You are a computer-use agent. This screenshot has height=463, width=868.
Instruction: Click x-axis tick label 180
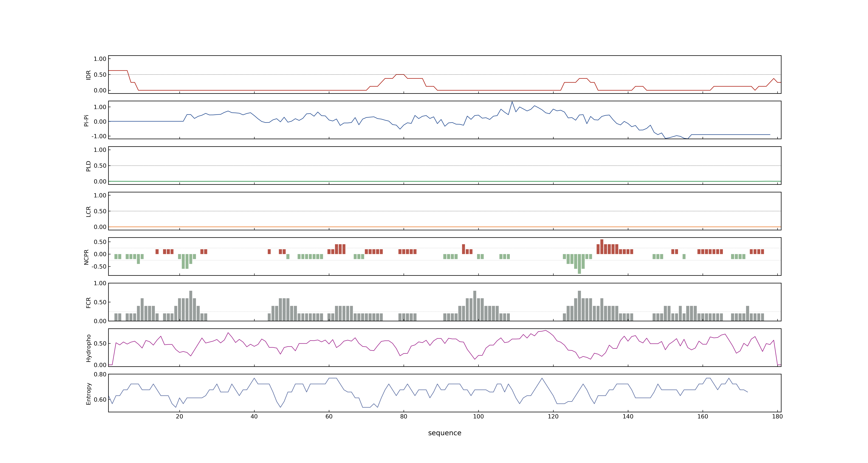pos(777,416)
